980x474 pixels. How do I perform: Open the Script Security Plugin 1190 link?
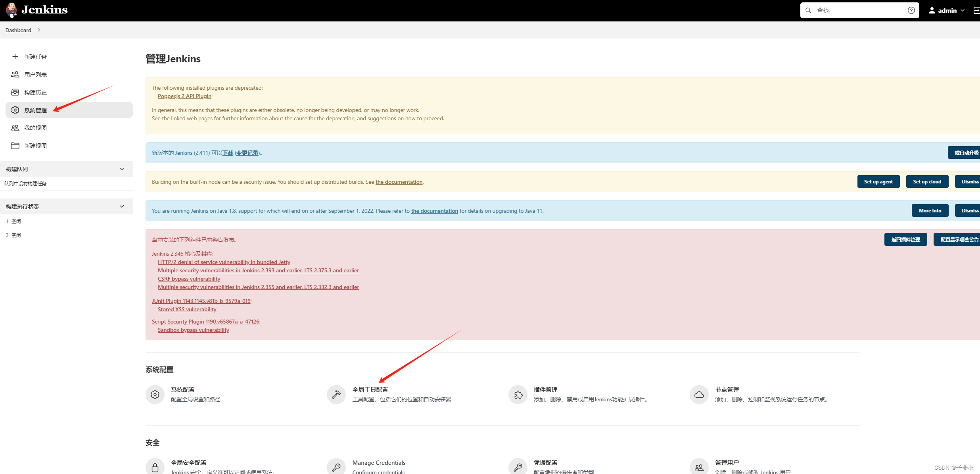(x=205, y=322)
